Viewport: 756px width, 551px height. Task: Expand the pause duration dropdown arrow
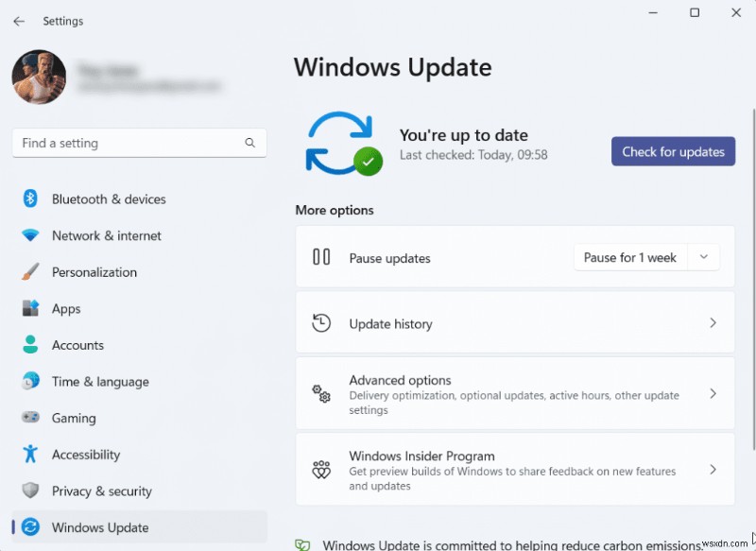pos(703,257)
